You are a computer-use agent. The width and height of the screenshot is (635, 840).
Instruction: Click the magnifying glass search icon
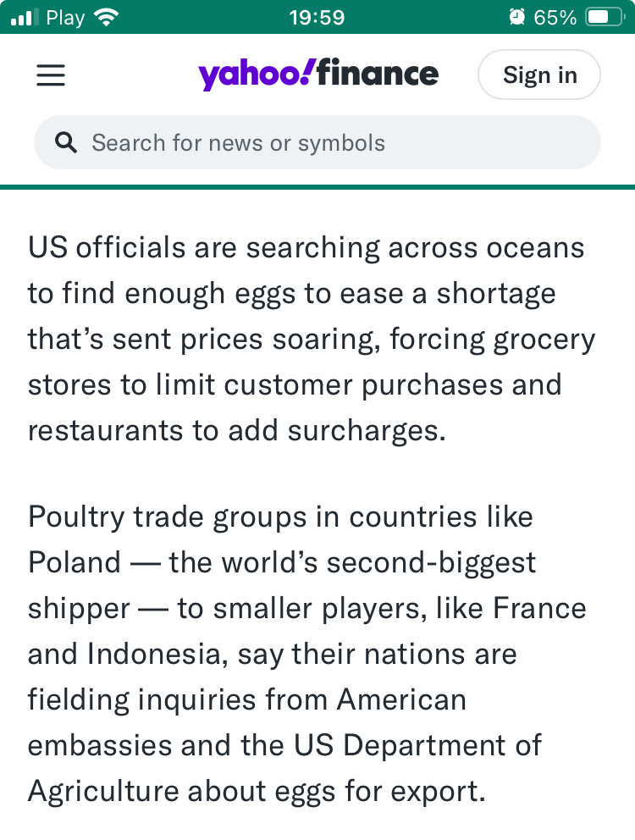click(x=66, y=142)
